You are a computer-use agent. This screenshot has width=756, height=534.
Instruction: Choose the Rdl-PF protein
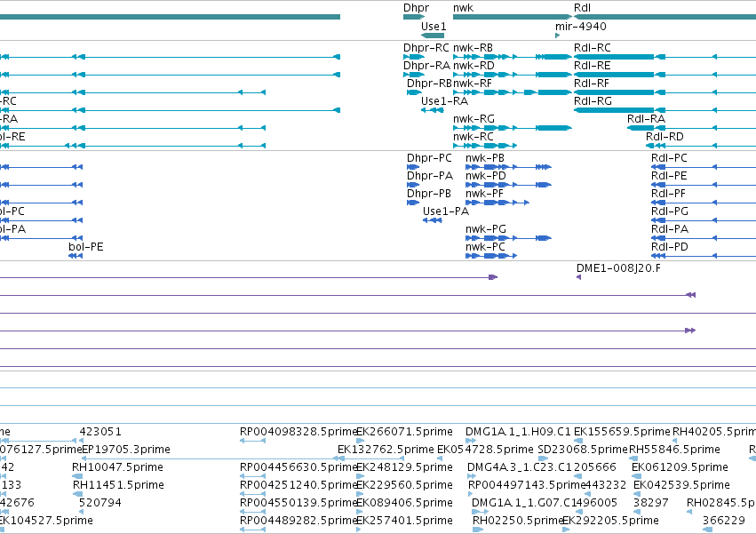(x=704, y=203)
